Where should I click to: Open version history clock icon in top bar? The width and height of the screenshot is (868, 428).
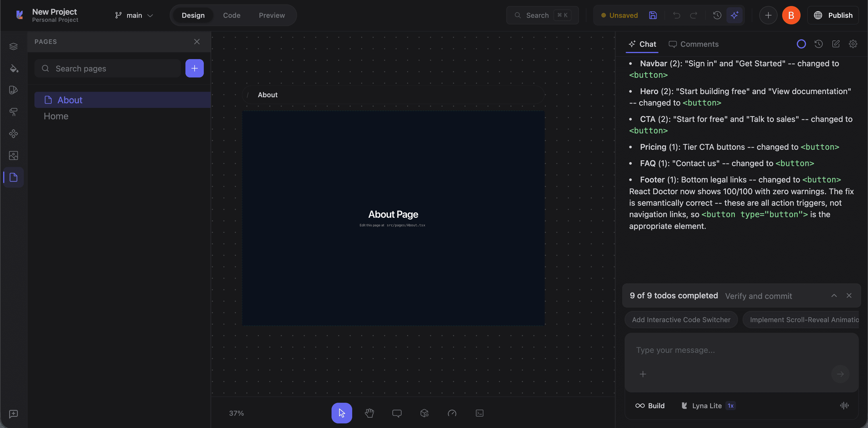(x=717, y=15)
